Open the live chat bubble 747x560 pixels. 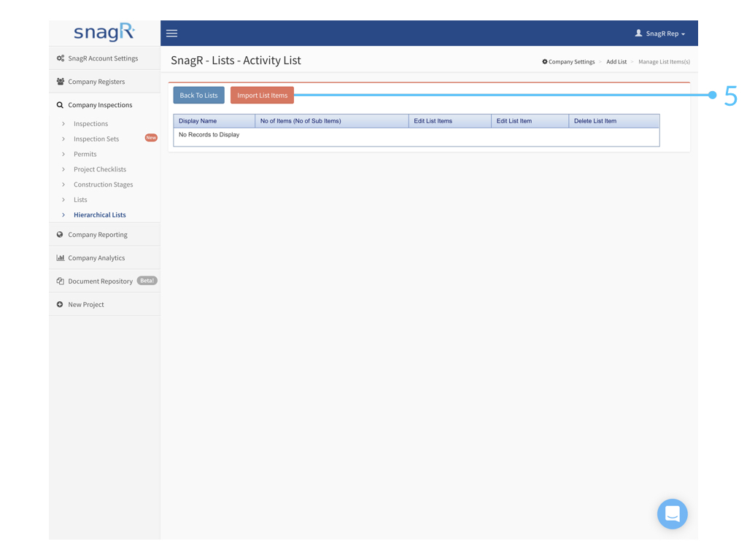point(672,514)
